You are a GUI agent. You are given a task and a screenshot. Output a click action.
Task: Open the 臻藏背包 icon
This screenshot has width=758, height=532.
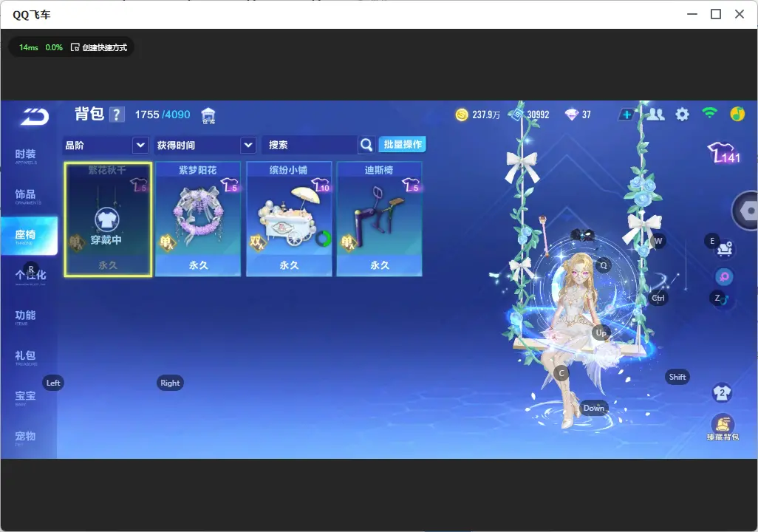click(723, 428)
